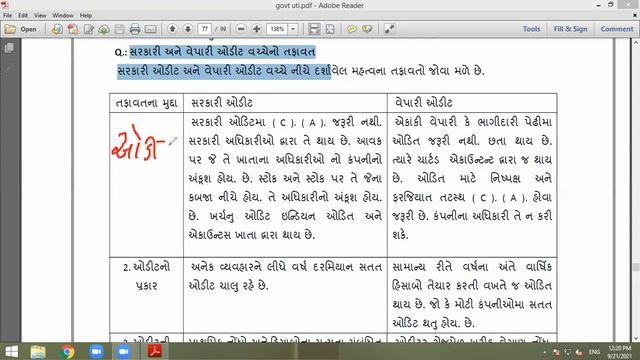Open the File menu
Screen dimensions: 640x360
tap(8, 16)
